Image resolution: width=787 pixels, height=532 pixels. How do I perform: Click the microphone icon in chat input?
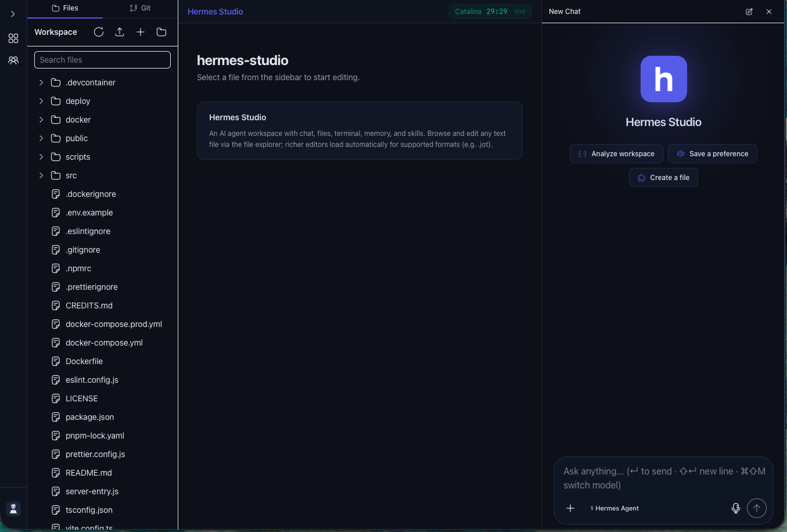(735, 508)
